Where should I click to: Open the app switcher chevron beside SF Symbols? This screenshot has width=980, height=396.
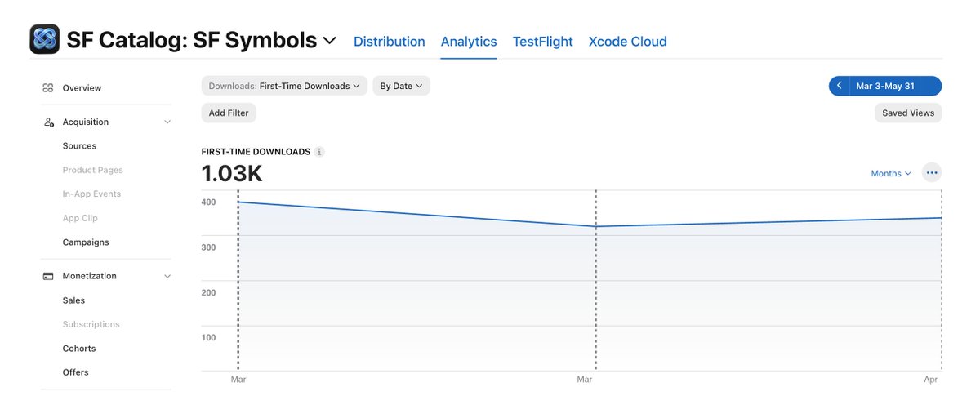[330, 40]
